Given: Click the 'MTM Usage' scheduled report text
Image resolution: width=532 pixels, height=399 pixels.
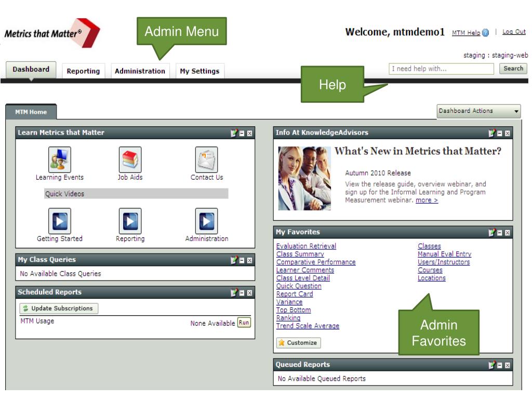Looking at the screenshot, I should click(x=37, y=321).
